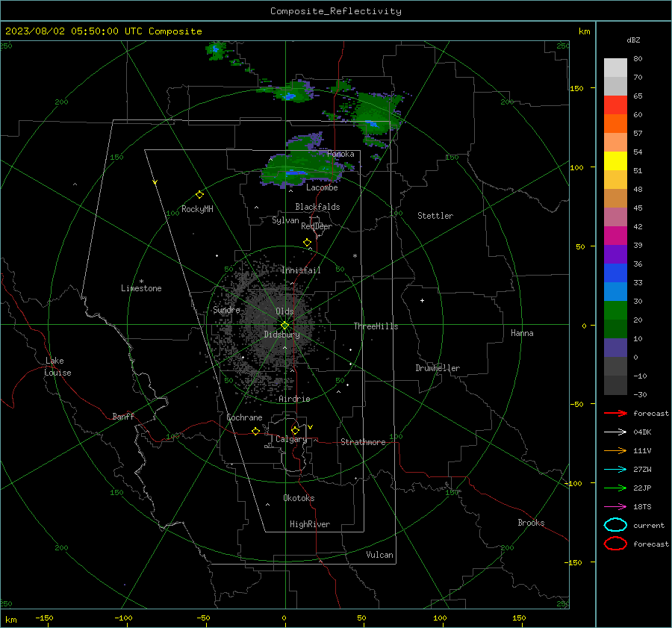672x628 pixels.
Task: Select the red forecast ellipse symbol
Action: [615, 544]
